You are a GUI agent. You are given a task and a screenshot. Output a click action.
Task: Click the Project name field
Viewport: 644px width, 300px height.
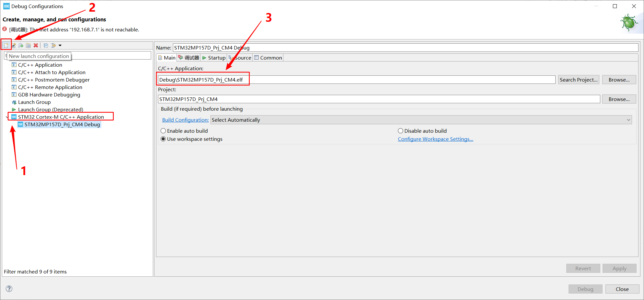coord(379,99)
